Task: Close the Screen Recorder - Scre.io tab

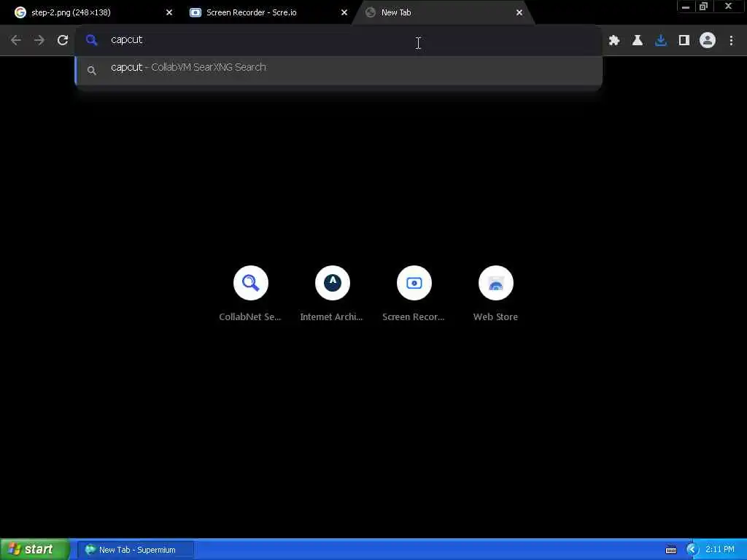Action: point(344,12)
